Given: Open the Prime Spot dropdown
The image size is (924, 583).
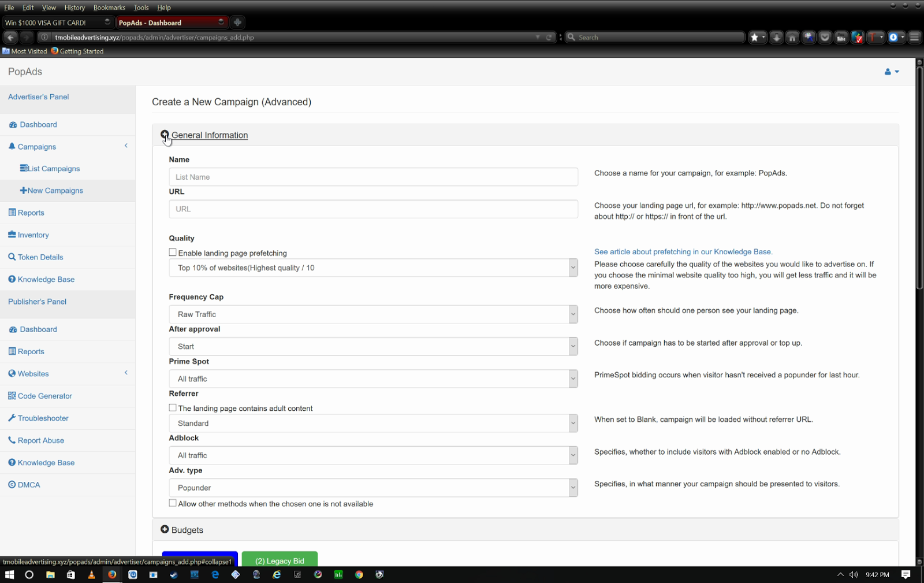Looking at the screenshot, I should pyautogui.click(x=373, y=379).
